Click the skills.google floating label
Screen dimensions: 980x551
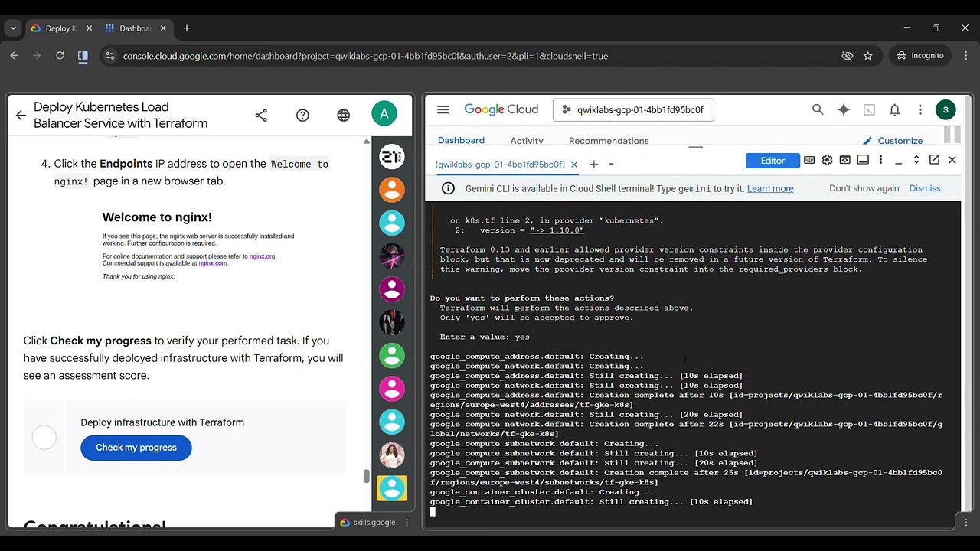pyautogui.click(x=367, y=522)
